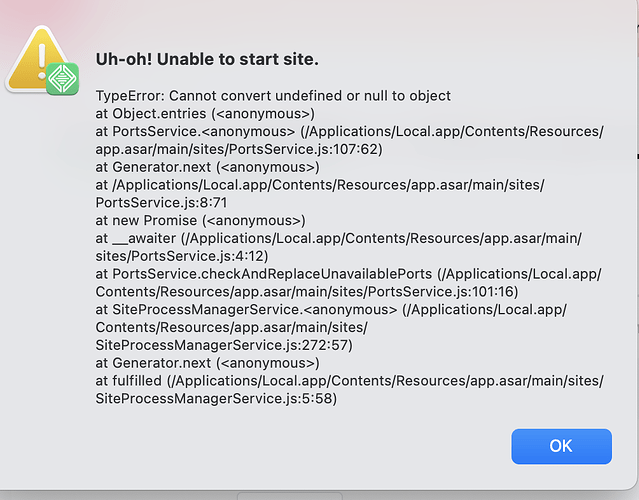
Task: Click the "at PortsService.<anonymous>" line
Action: coord(349,132)
